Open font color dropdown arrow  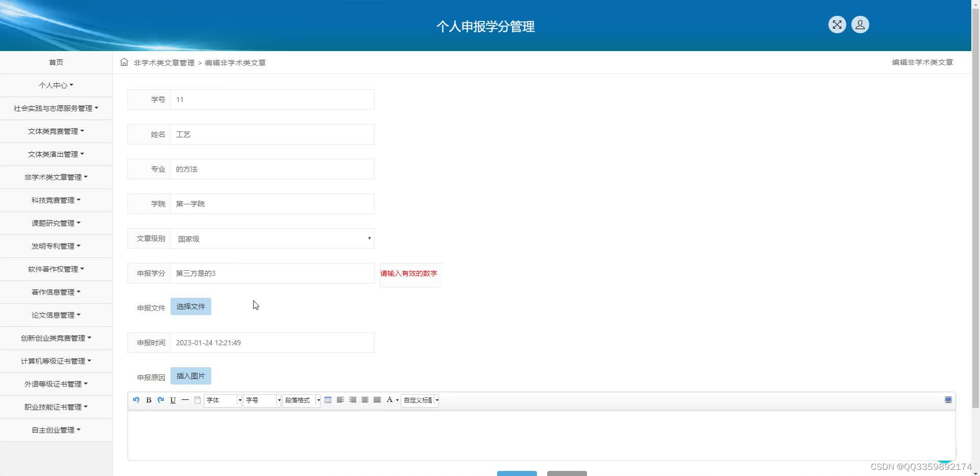[x=397, y=400]
